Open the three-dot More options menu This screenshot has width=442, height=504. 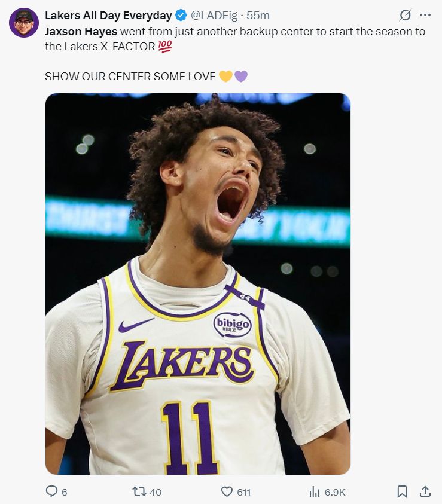425,15
